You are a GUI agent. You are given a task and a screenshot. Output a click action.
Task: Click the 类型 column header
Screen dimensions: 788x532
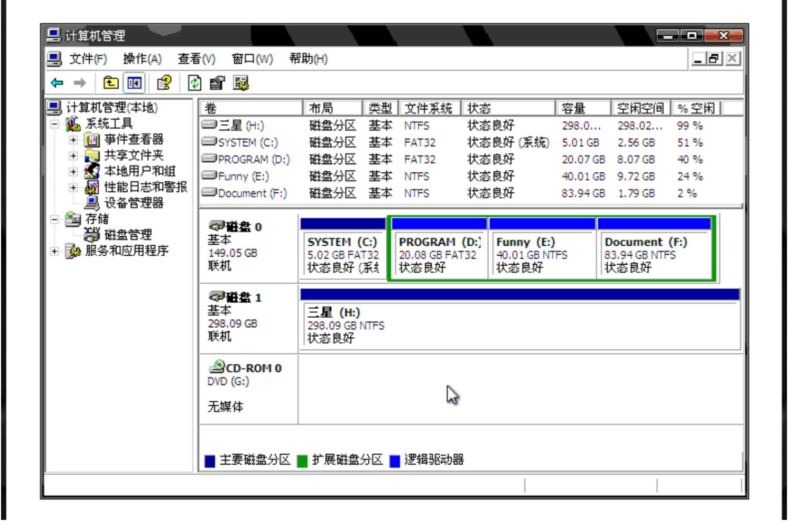381,108
